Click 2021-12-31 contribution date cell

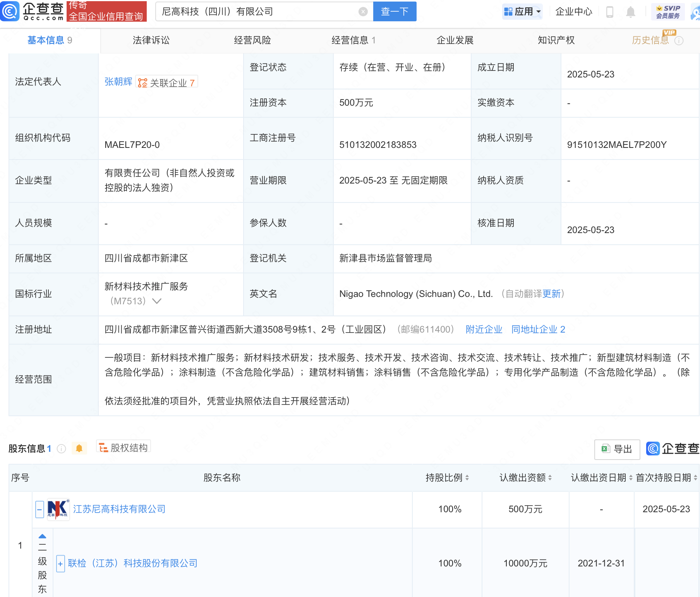point(601,563)
